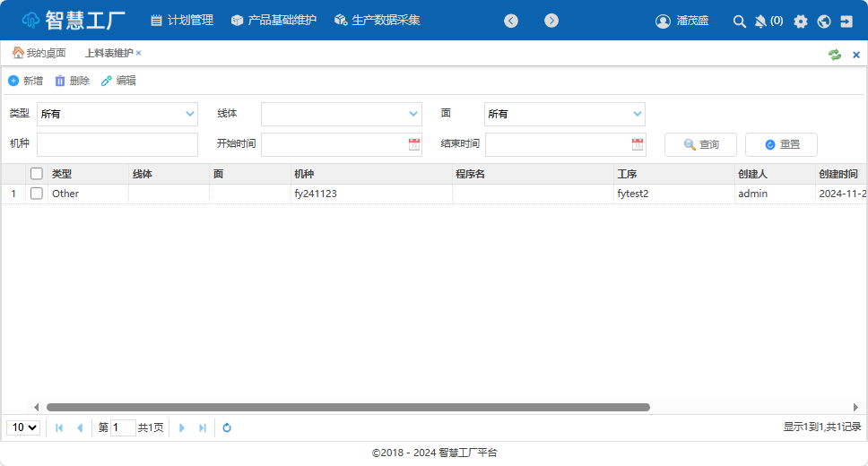Viewport: 868px width, 466px height.
Task: Open the 计划管理 menu
Action: pos(182,20)
